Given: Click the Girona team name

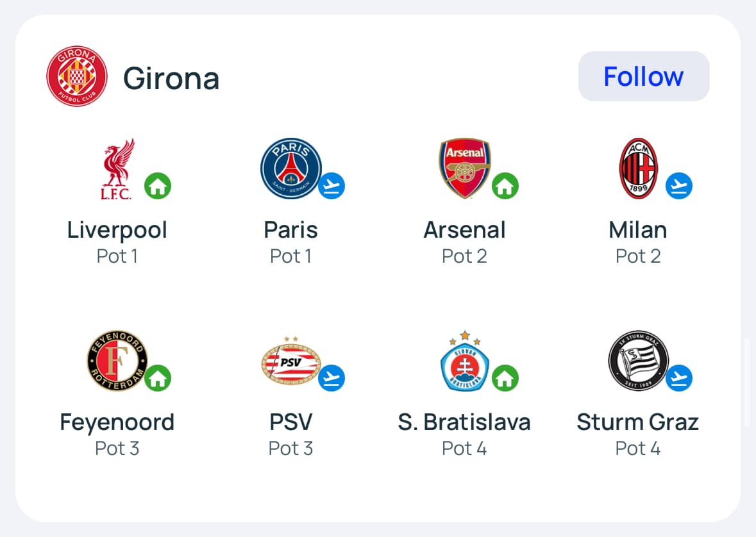Looking at the screenshot, I should (x=171, y=78).
